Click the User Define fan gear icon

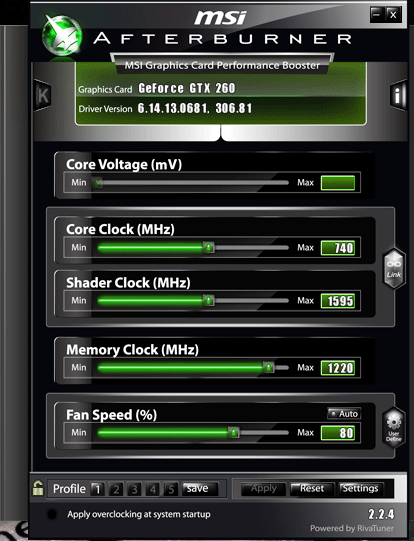[394, 427]
